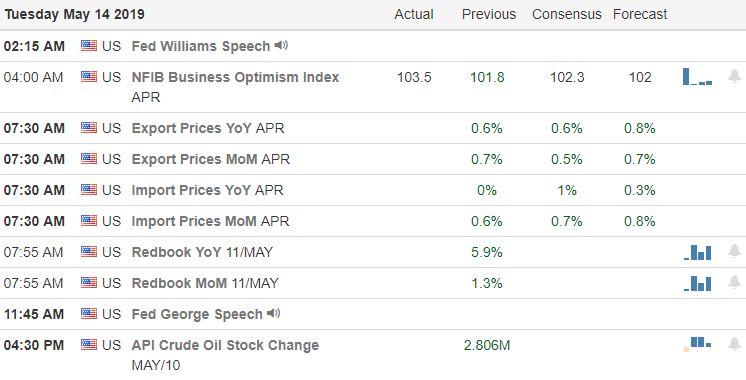This screenshot has width=746, height=380.
Task: Open the mini bar chart for Redbook MoM
Action: click(697, 283)
